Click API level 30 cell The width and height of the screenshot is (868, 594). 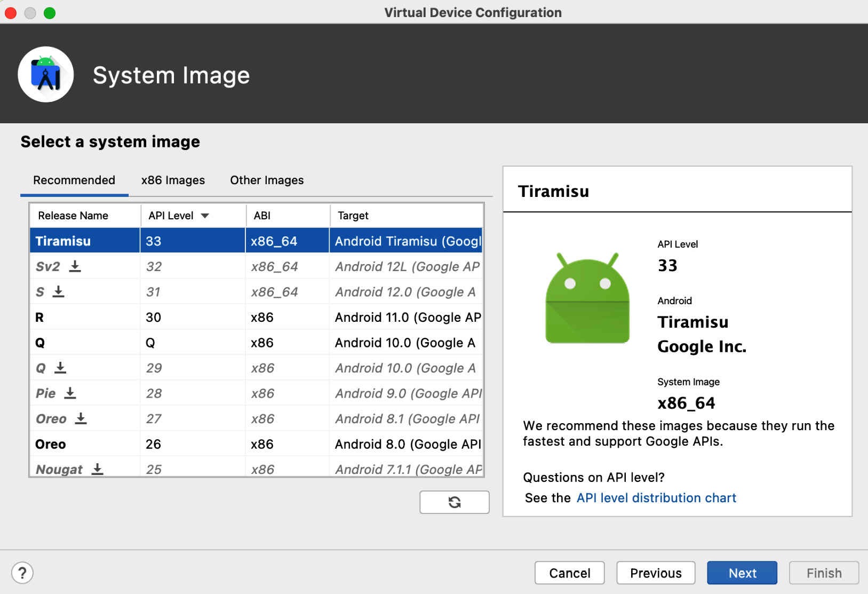(193, 317)
